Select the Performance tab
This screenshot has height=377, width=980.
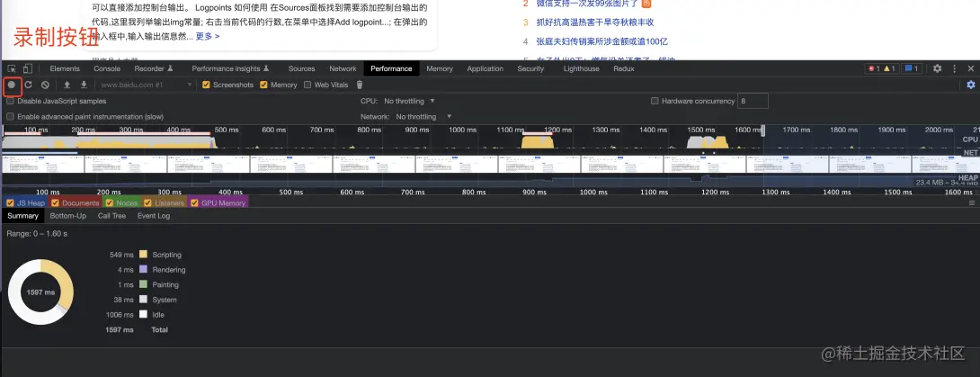point(391,68)
